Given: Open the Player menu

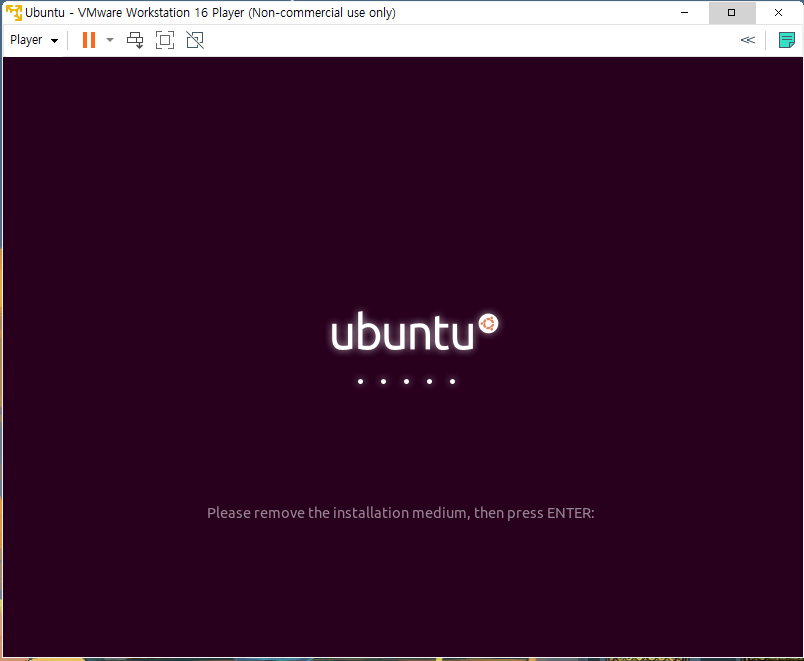Looking at the screenshot, I should pyautogui.click(x=34, y=40).
